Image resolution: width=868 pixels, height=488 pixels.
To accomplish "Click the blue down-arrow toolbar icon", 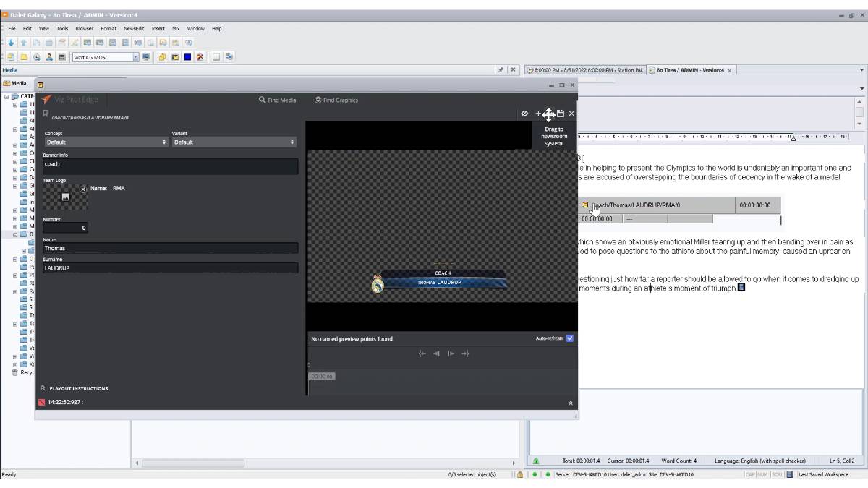I will 12,43.
